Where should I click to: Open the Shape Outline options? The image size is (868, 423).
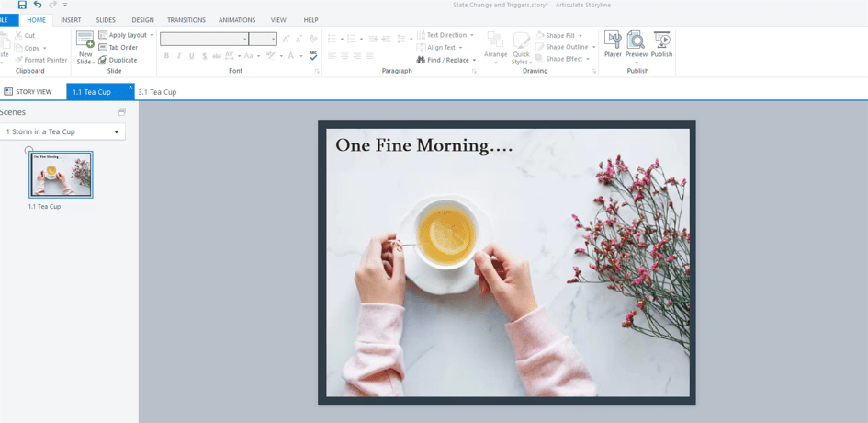[565, 47]
